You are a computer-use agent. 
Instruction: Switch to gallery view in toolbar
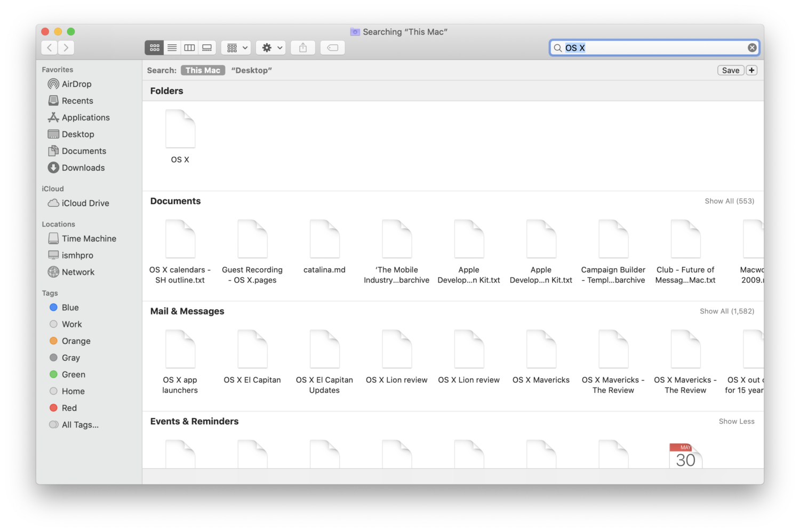tap(207, 48)
